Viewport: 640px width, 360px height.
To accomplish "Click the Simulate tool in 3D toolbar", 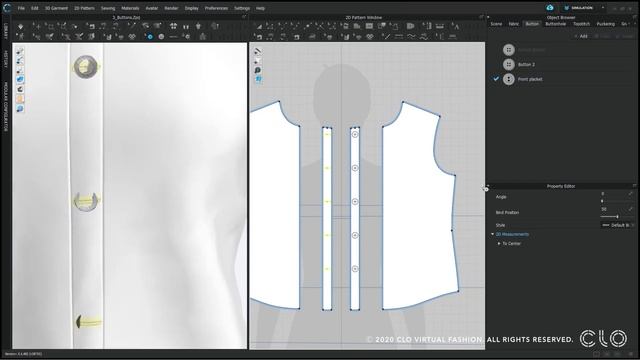I will tap(20, 26).
